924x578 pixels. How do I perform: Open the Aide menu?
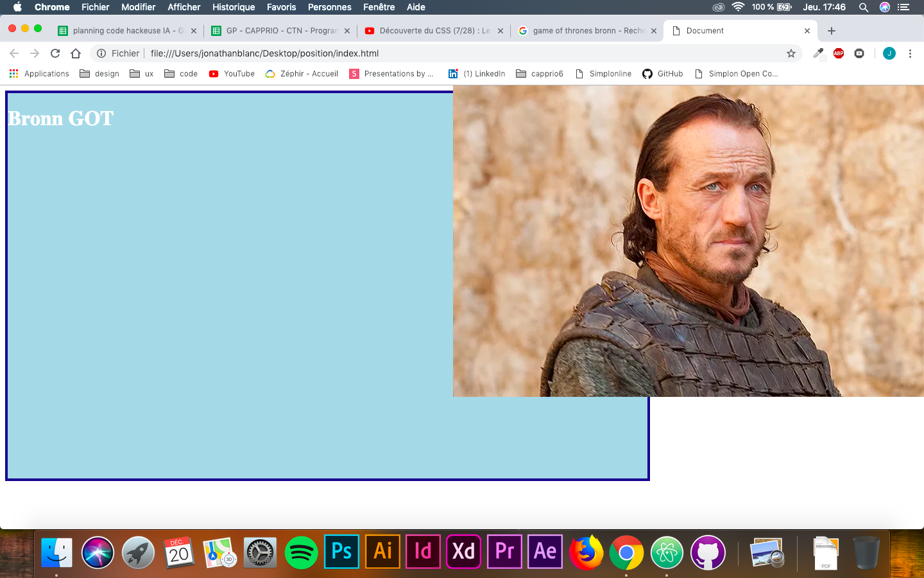tap(416, 7)
